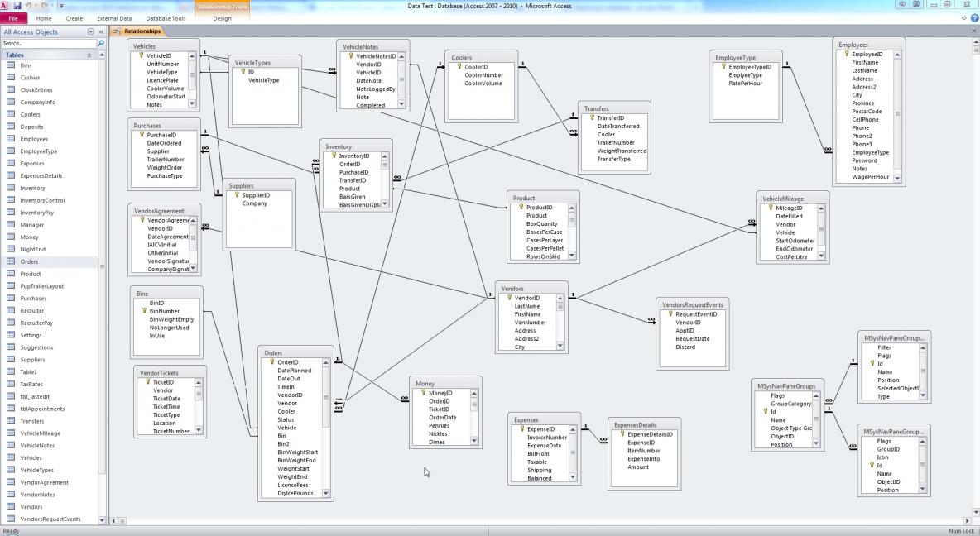This screenshot has width=980, height=536.
Task: Select the NightEnd table icon
Action: pos(11,249)
